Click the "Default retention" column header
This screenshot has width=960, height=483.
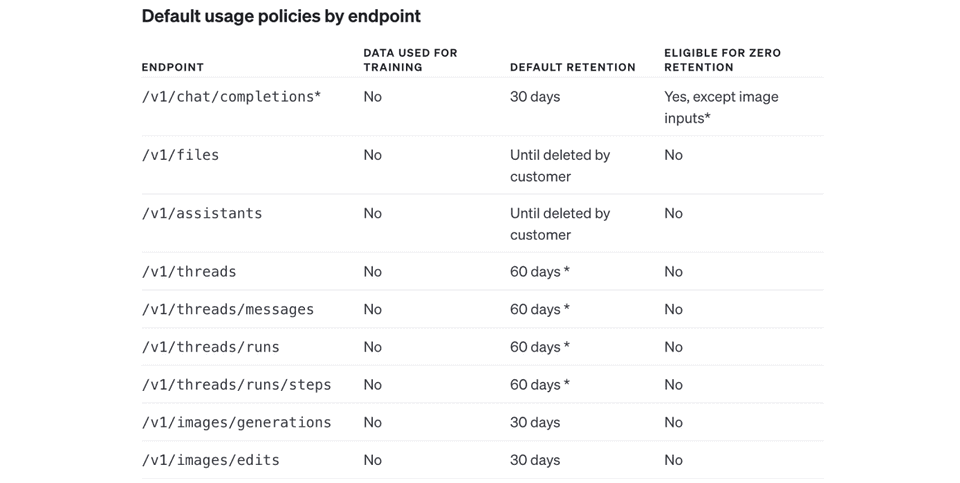pos(572,68)
